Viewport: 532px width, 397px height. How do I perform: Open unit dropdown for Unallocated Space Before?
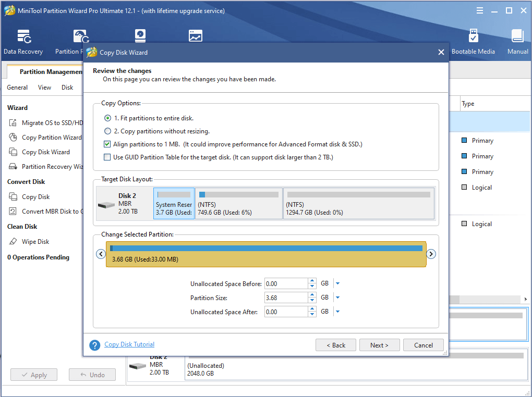click(x=337, y=283)
